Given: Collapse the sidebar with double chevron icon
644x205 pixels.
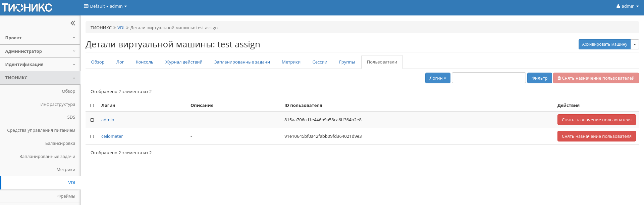Looking at the screenshot, I should (x=73, y=23).
